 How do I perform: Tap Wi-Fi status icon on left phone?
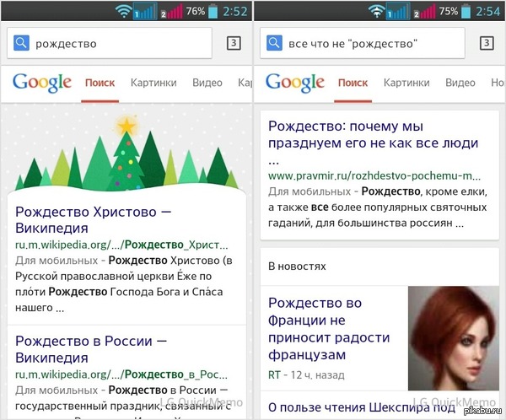123,11
